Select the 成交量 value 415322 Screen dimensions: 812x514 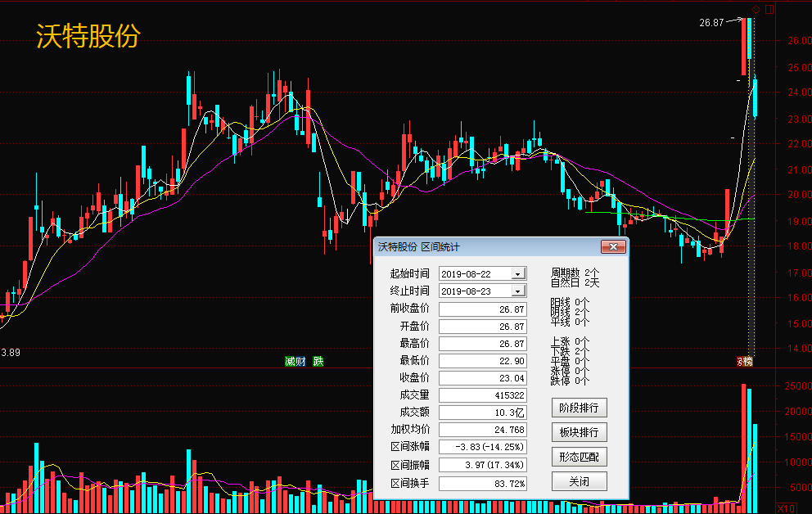pos(483,395)
